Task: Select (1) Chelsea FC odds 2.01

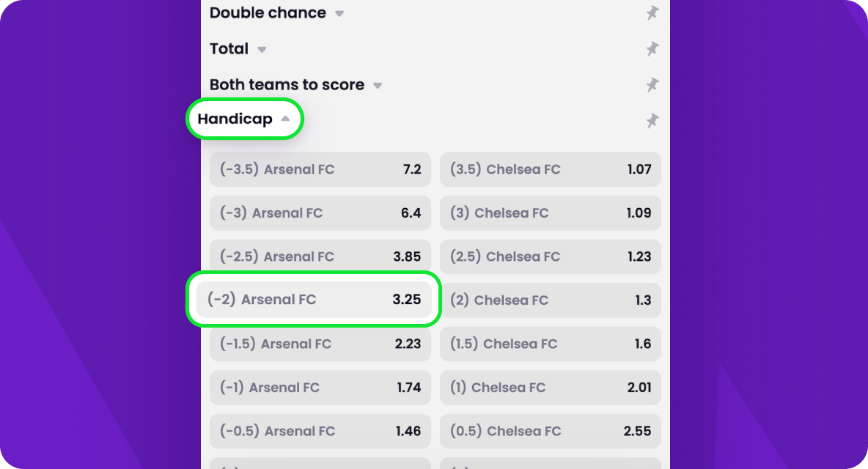Action: click(x=550, y=387)
